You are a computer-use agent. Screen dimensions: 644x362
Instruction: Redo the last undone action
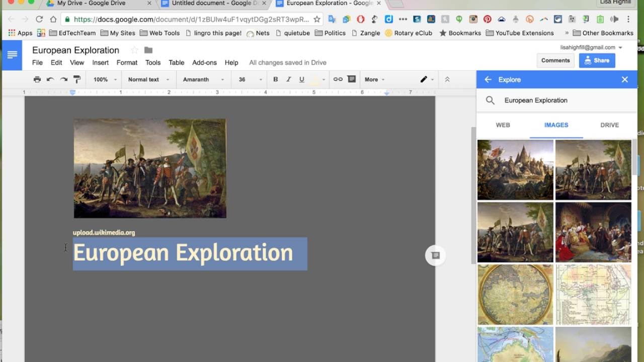[63, 79]
